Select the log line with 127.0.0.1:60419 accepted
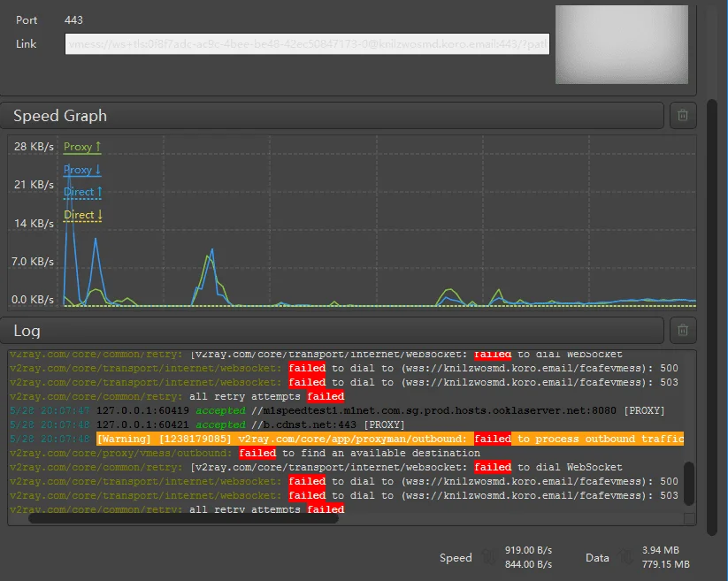The width and height of the screenshot is (728, 581). (337, 410)
